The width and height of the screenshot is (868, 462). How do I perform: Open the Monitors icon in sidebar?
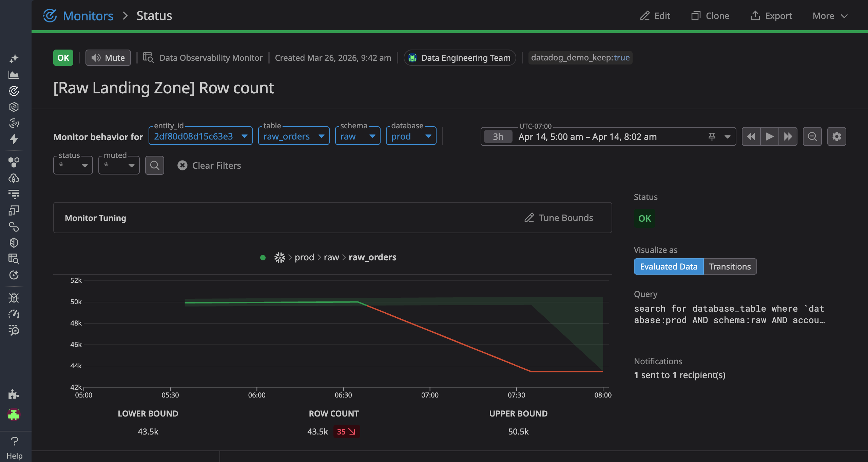coord(14,91)
